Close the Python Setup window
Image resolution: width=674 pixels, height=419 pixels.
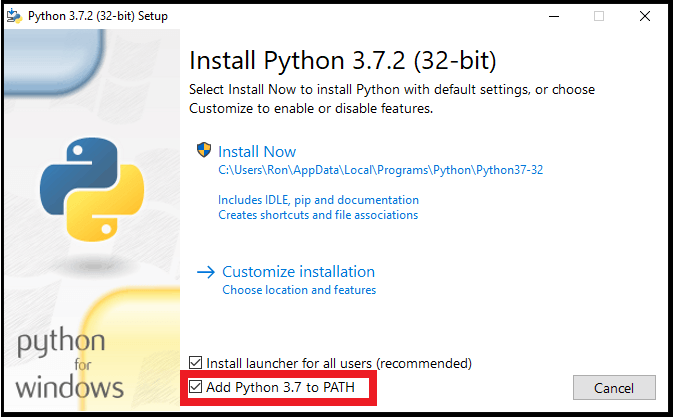(x=647, y=16)
